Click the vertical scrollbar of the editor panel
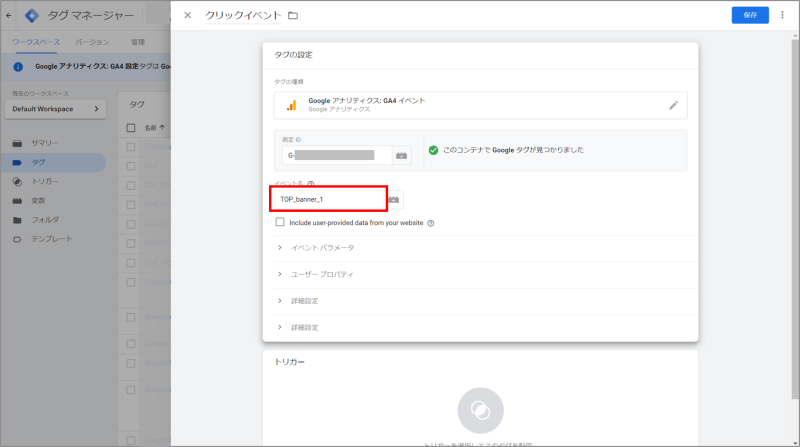 pos(795,217)
